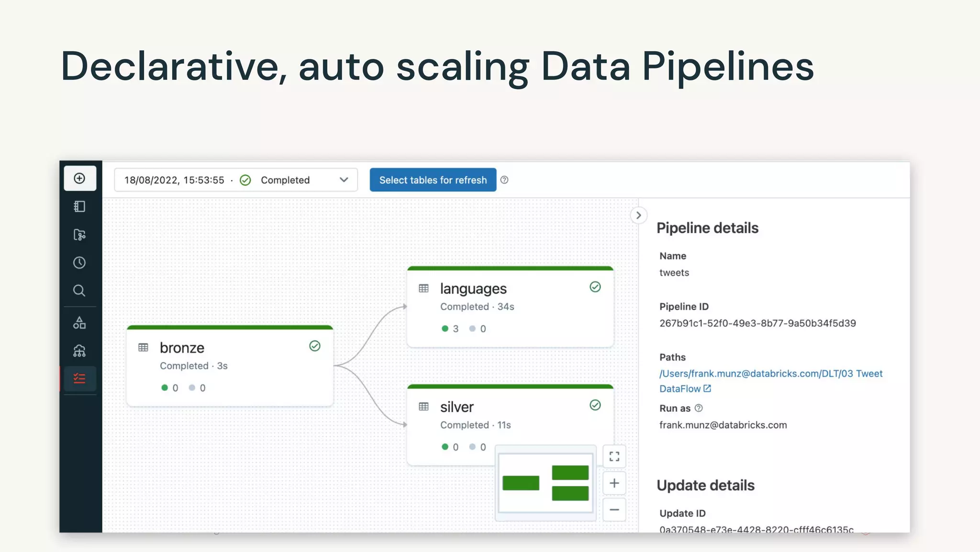Click the 'Update details' heading
The image size is (980, 552).
pyautogui.click(x=705, y=485)
